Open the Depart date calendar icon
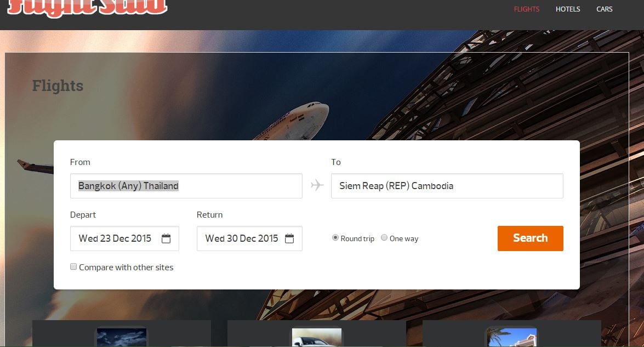Viewport: 644px width, 347px height. coord(166,238)
